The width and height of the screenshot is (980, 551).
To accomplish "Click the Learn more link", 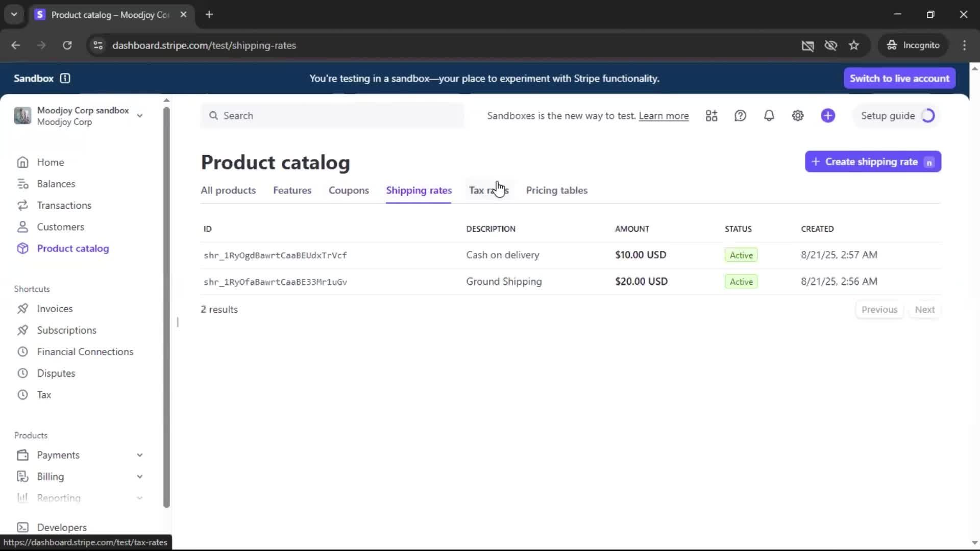I will pos(664,116).
